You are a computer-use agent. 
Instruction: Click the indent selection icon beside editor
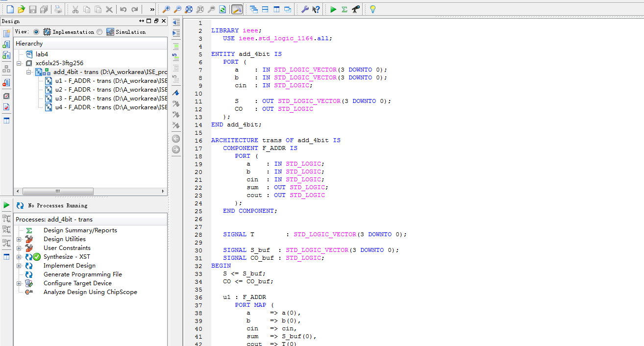pos(176,33)
